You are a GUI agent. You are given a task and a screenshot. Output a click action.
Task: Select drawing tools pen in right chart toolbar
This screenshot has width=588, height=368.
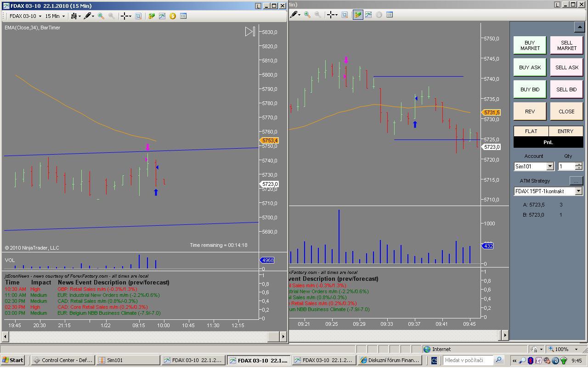click(x=295, y=15)
